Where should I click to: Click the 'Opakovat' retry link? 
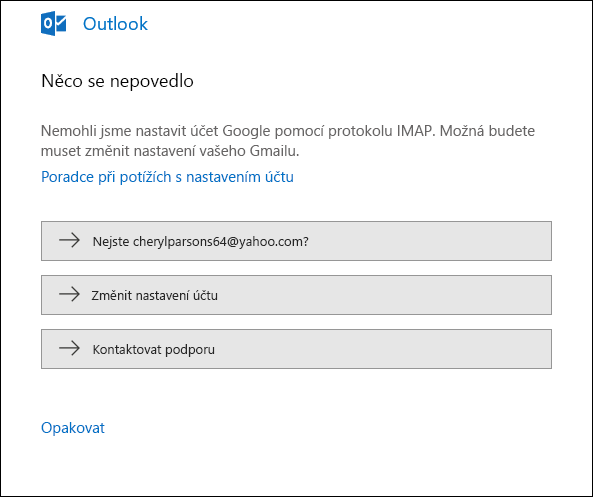point(73,428)
